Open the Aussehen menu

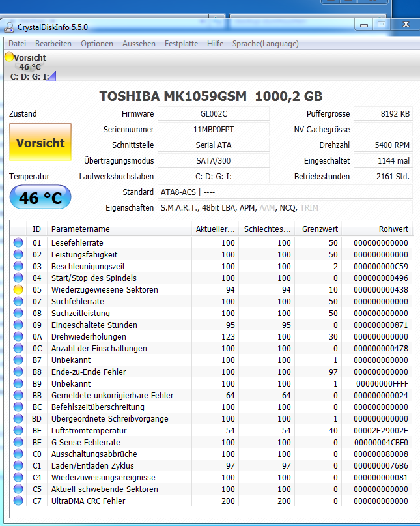point(139,44)
